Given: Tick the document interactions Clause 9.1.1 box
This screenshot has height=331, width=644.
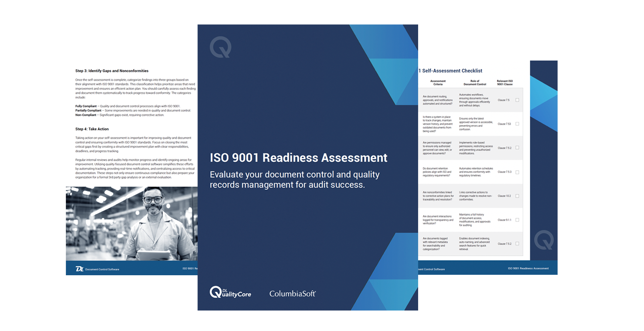Looking at the screenshot, I should (517, 220).
